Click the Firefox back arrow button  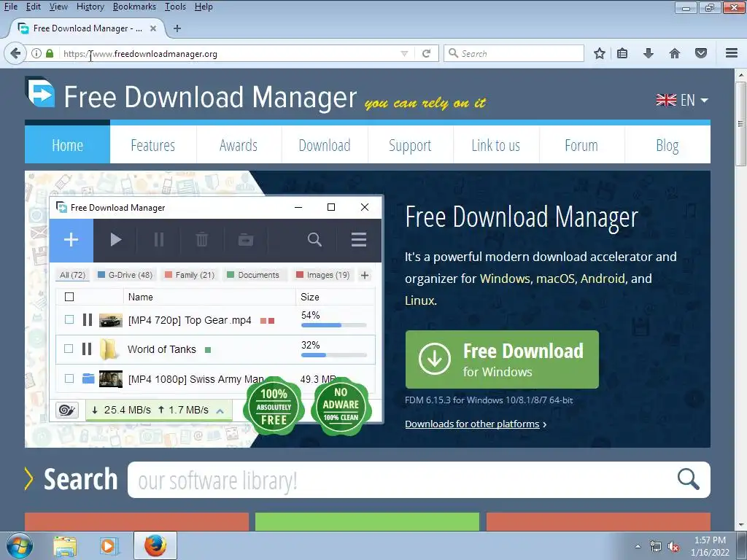[x=15, y=53]
